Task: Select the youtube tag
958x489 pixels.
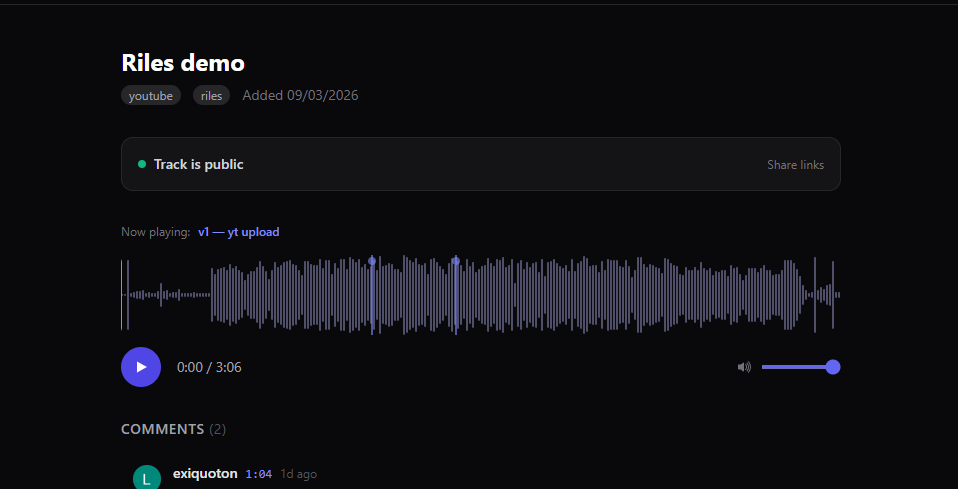Action: 151,96
